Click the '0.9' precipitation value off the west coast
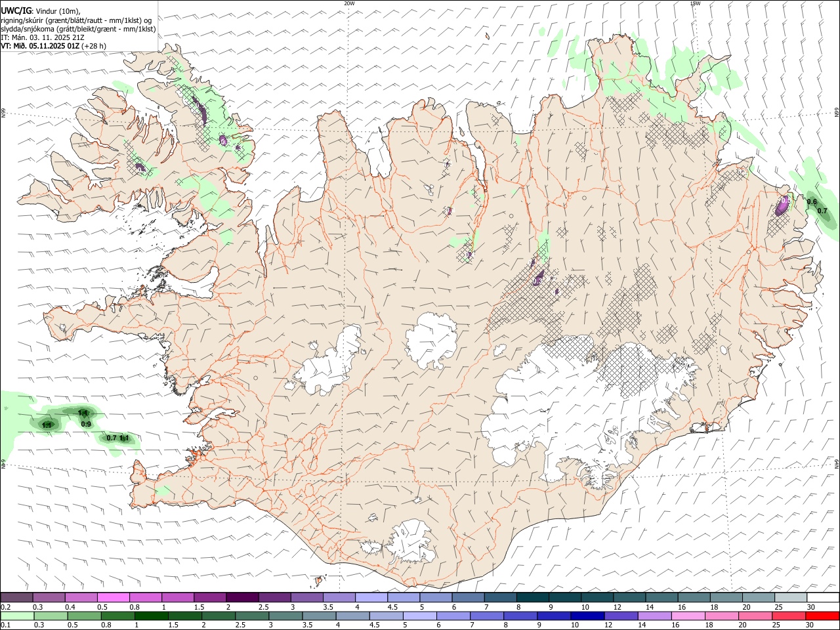The width and height of the screenshot is (840, 630). 86,424
